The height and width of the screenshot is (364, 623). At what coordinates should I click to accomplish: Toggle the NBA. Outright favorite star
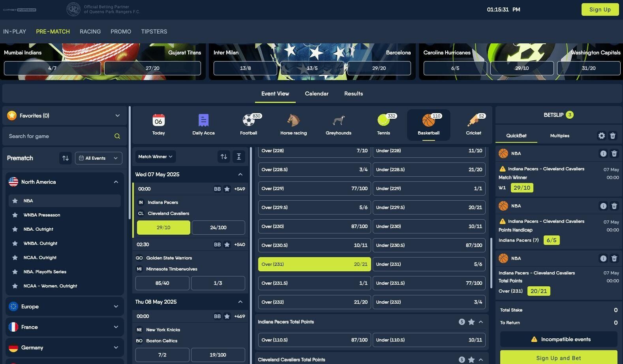[x=15, y=229]
